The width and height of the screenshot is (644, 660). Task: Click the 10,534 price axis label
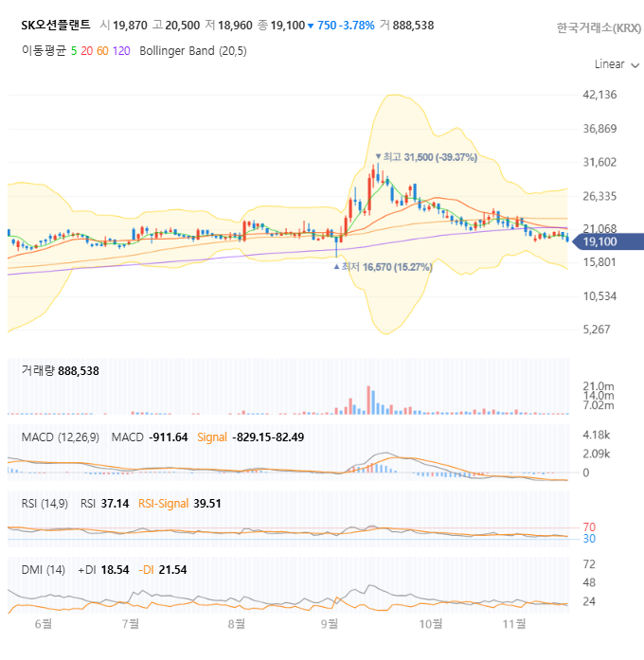click(599, 296)
